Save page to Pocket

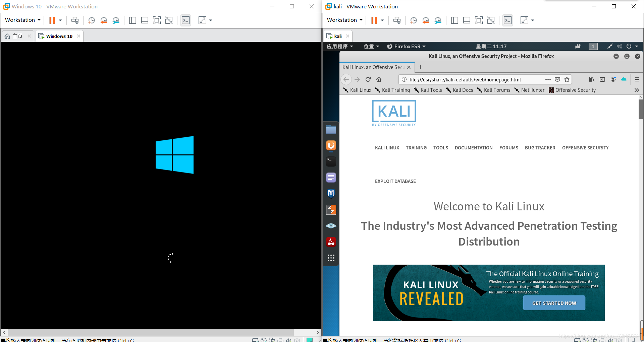coord(557,79)
